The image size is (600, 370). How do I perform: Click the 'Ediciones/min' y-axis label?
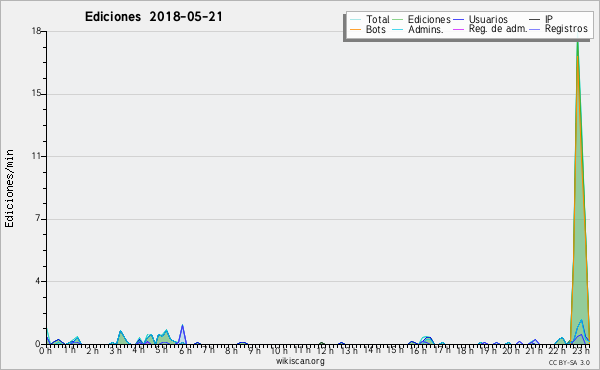[x=9, y=188]
